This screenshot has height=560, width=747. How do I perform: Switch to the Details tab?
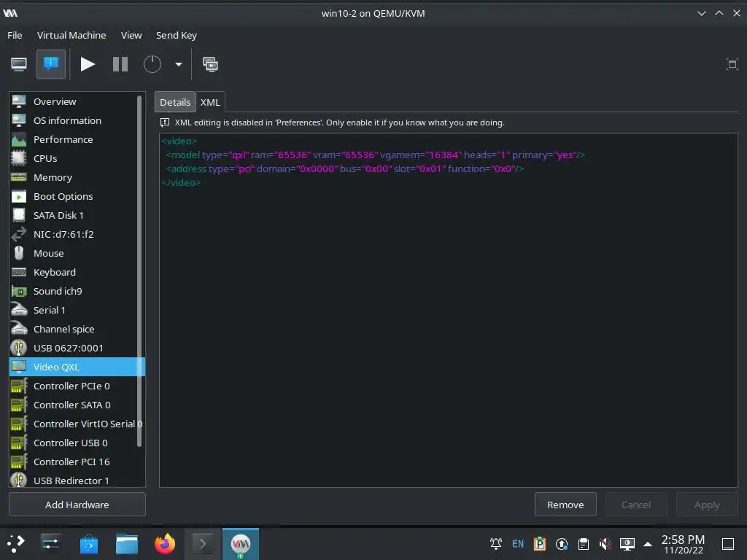175,102
